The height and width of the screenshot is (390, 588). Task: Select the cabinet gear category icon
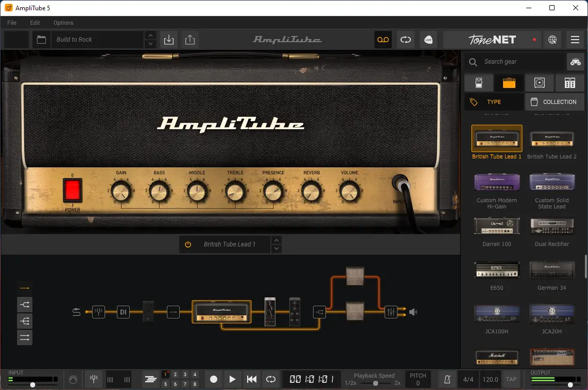539,83
